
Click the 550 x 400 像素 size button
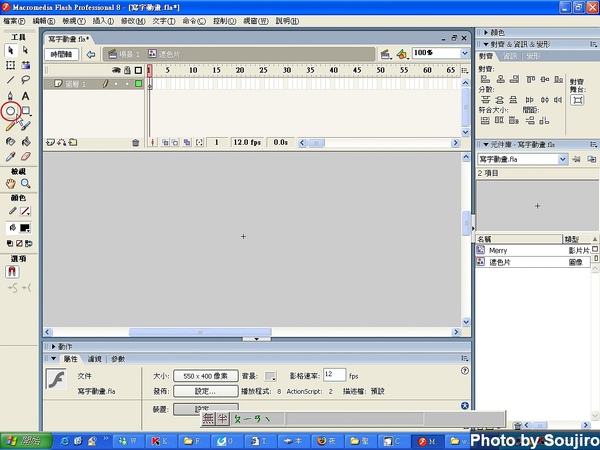tap(205, 375)
